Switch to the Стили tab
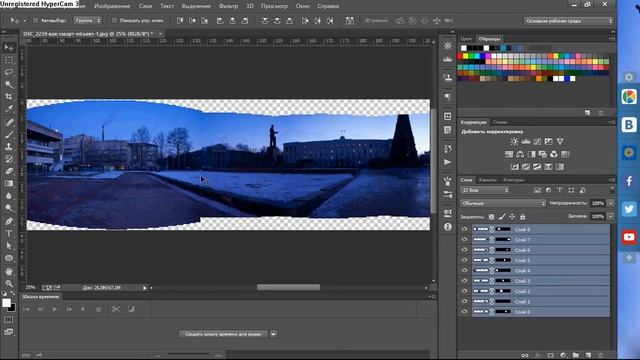 point(500,122)
